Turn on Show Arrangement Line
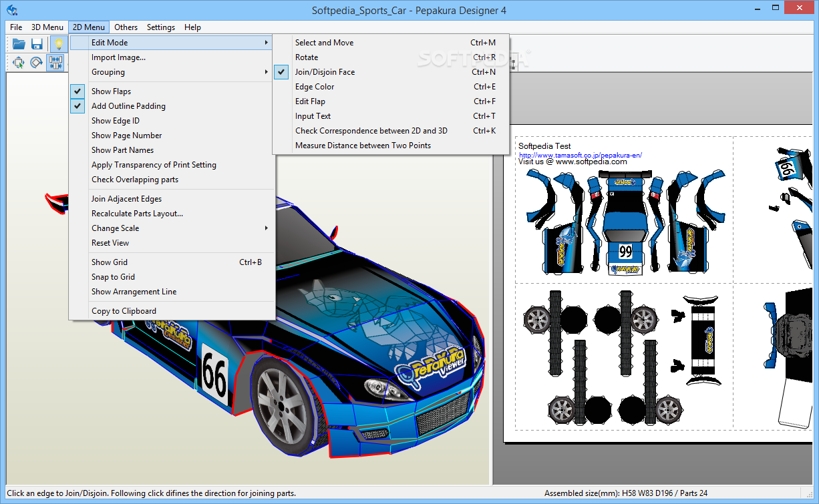Image resolution: width=819 pixels, height=504 pixels. (172, 292)
